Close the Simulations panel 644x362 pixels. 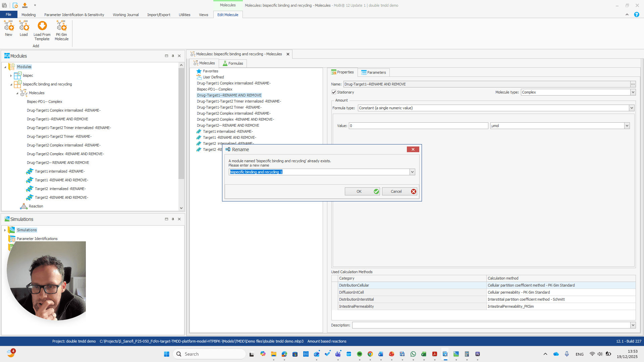pos(179,219)
